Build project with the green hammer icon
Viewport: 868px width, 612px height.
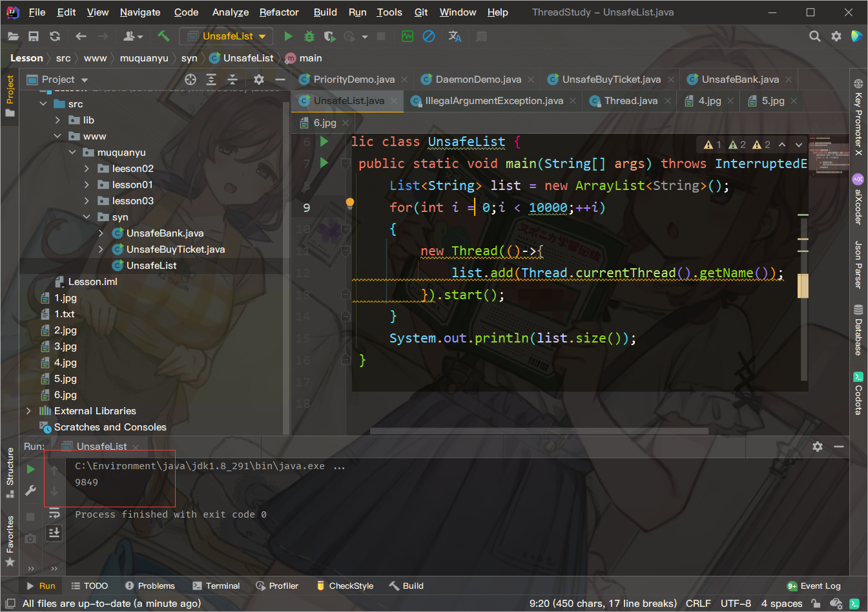pos(163,36)
